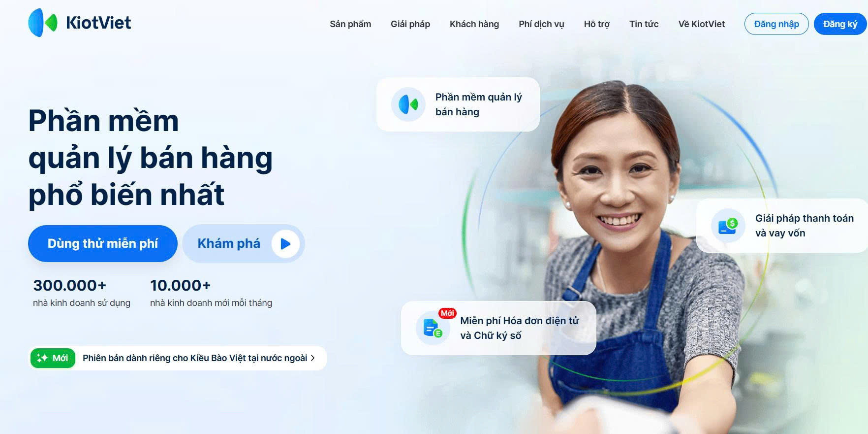
Task: Open Về KiotViet menu
Action: [x=702, y=24]
